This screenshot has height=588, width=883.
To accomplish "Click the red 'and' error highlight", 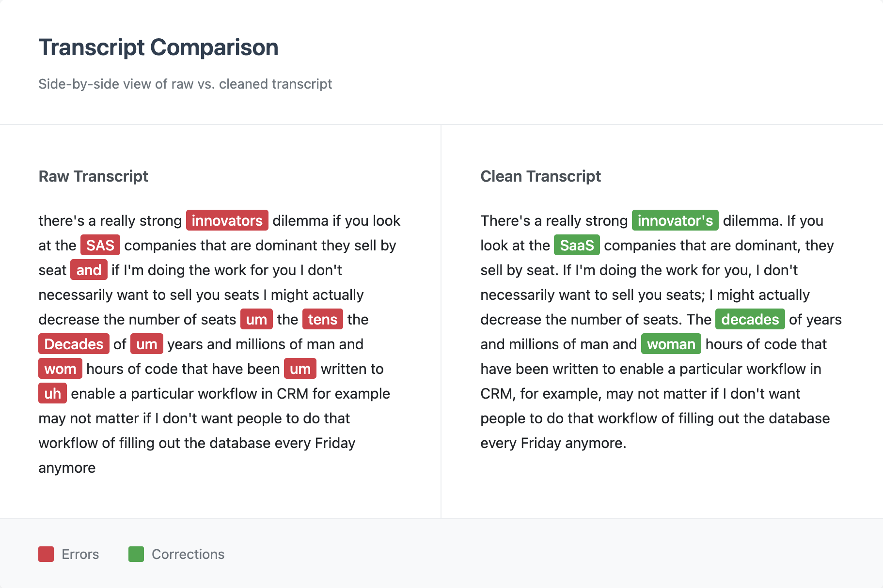I will (x=89, y=270).
